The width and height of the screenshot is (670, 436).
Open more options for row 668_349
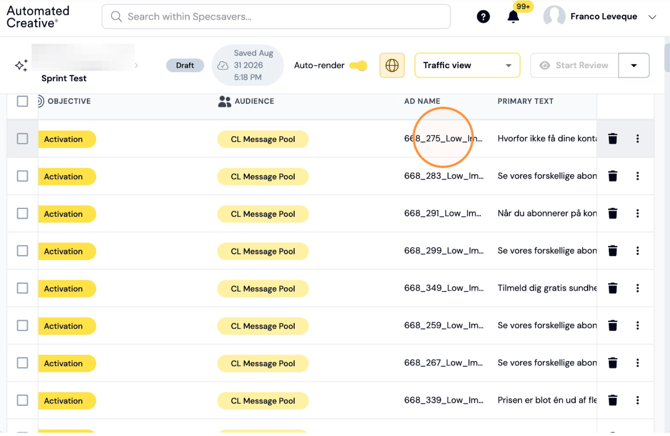coord(638,288)
